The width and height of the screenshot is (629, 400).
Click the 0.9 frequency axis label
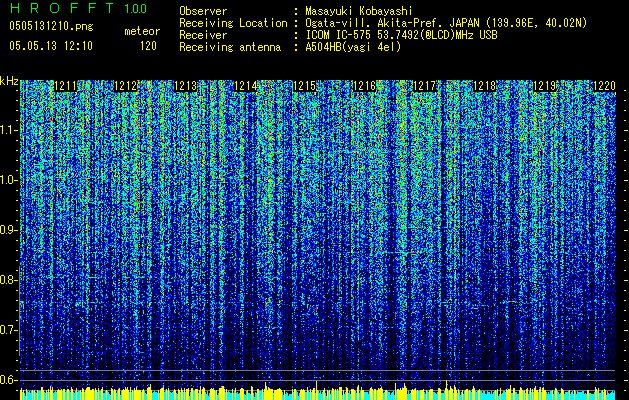coord(8,230)
